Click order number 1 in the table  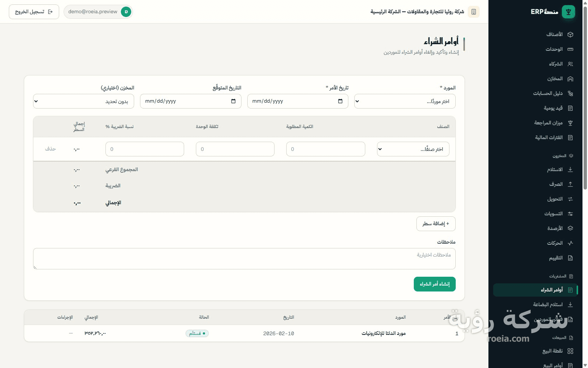457,333
